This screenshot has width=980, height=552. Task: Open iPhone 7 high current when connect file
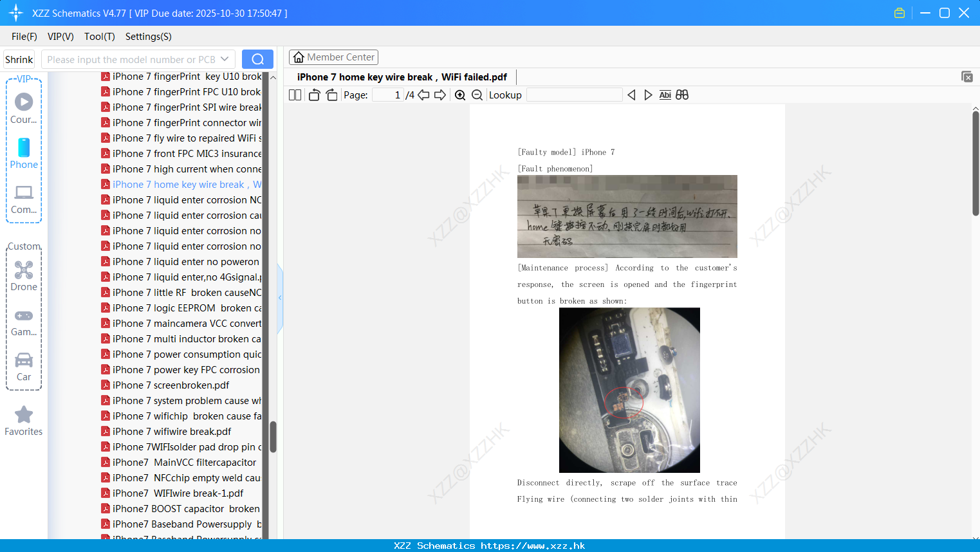click(x=181, y=169)
